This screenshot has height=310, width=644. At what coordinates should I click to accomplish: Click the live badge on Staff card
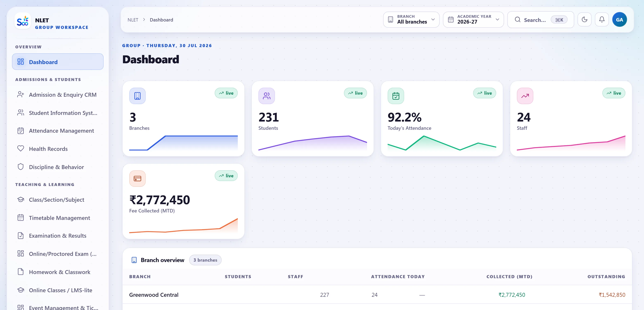(614, 93)
